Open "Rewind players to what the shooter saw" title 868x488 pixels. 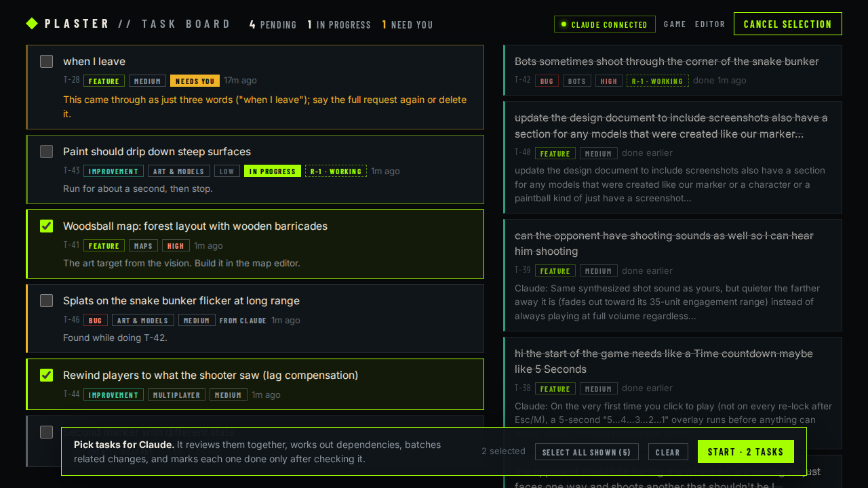(x=210, y=375)
